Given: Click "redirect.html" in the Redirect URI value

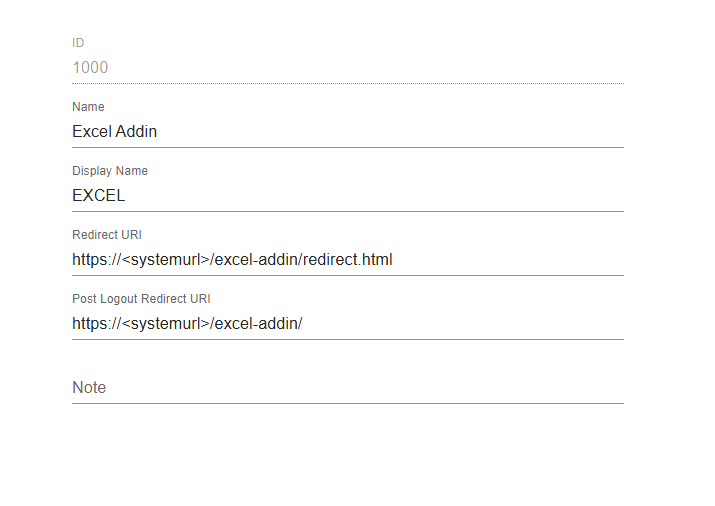Looking at the screenshot, I should (347, 260).
